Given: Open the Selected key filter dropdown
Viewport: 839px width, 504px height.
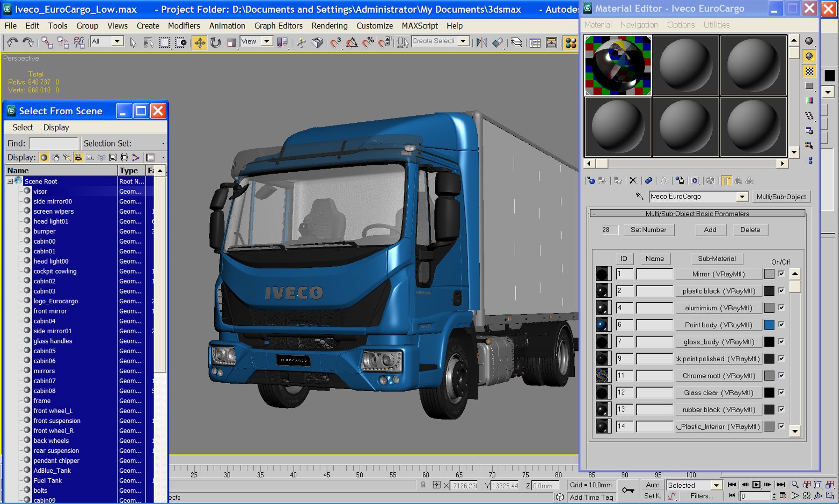Looking at the screenshot, I should point(716,485).
